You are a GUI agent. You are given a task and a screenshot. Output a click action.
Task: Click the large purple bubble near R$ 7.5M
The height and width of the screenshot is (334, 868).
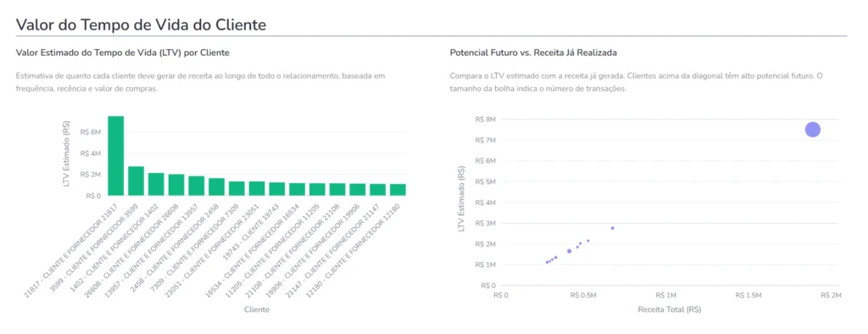tap(812, 130)
